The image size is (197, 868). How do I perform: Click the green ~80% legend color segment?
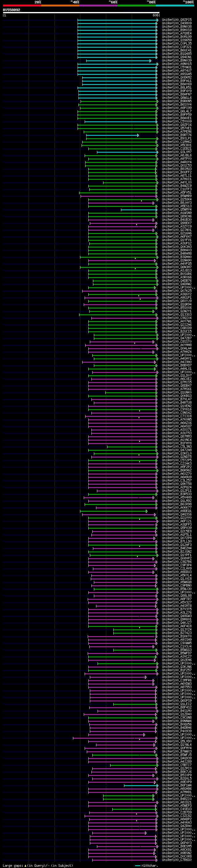click(137, 6)
